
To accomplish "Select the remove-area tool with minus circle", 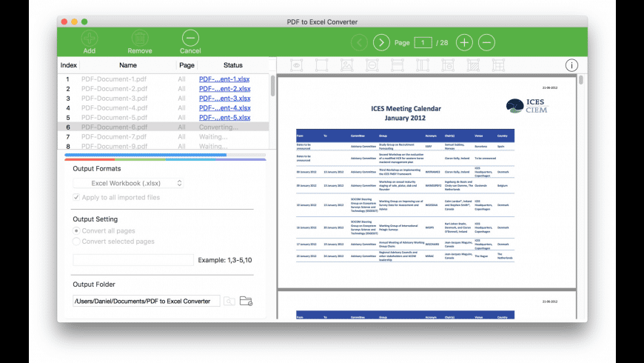I will (372, 65).
